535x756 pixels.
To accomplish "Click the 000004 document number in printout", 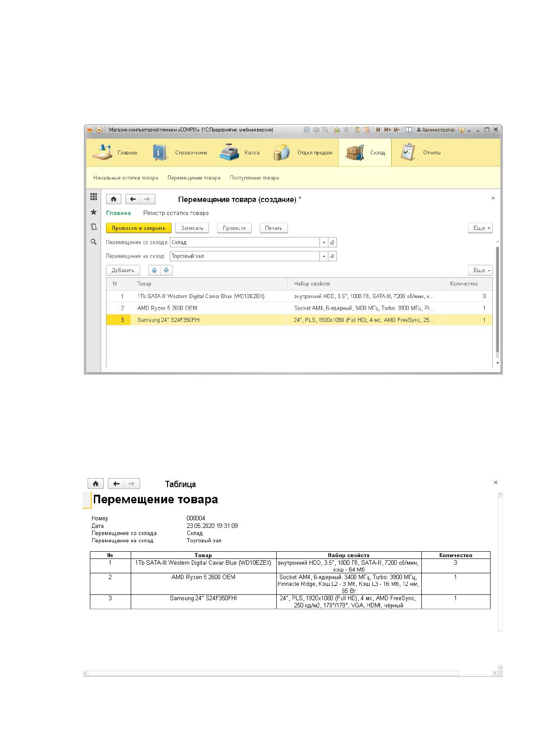I will 196,518.
